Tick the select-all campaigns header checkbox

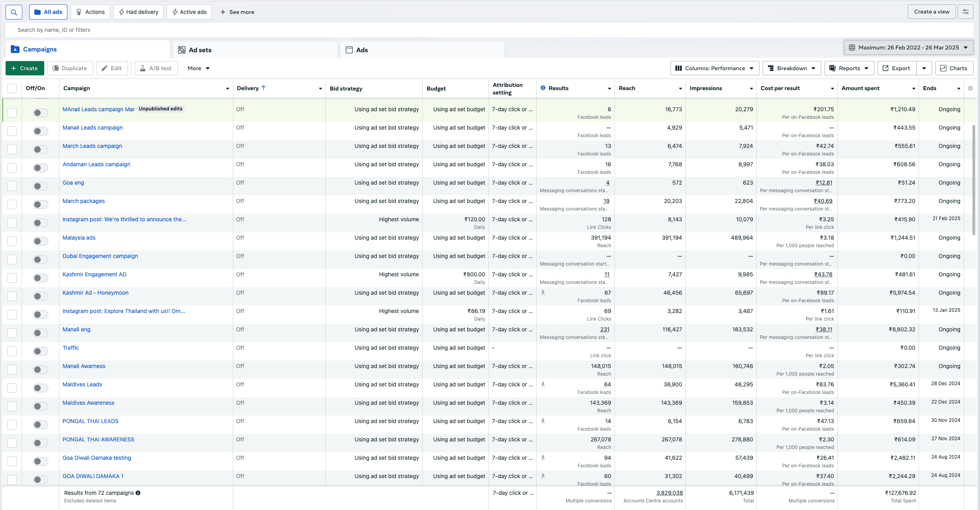(12, 89)
